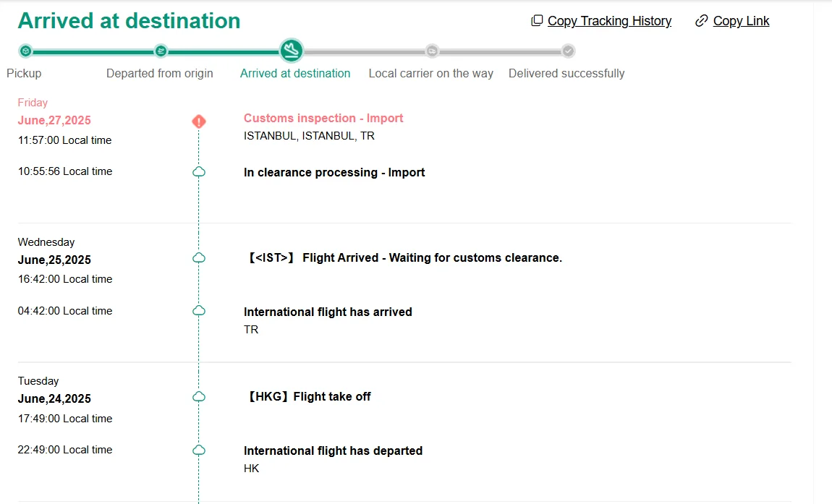Click the red June,27,2025 date

[x=54, y=120]
